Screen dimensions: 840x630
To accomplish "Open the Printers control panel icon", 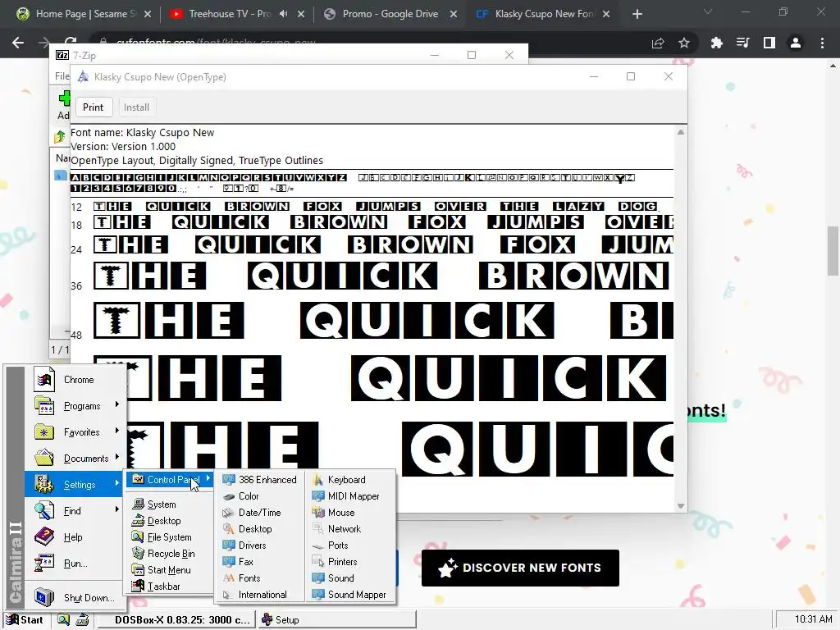I will coord(318,561).
